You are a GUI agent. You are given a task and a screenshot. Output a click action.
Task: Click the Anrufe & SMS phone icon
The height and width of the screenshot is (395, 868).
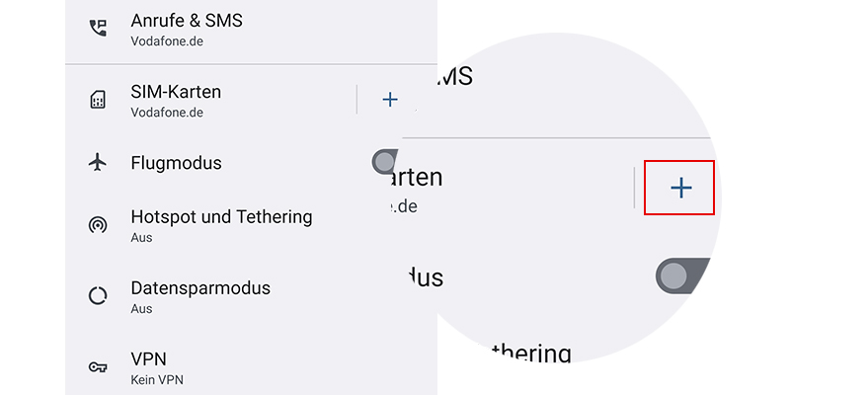coord(97,28)
